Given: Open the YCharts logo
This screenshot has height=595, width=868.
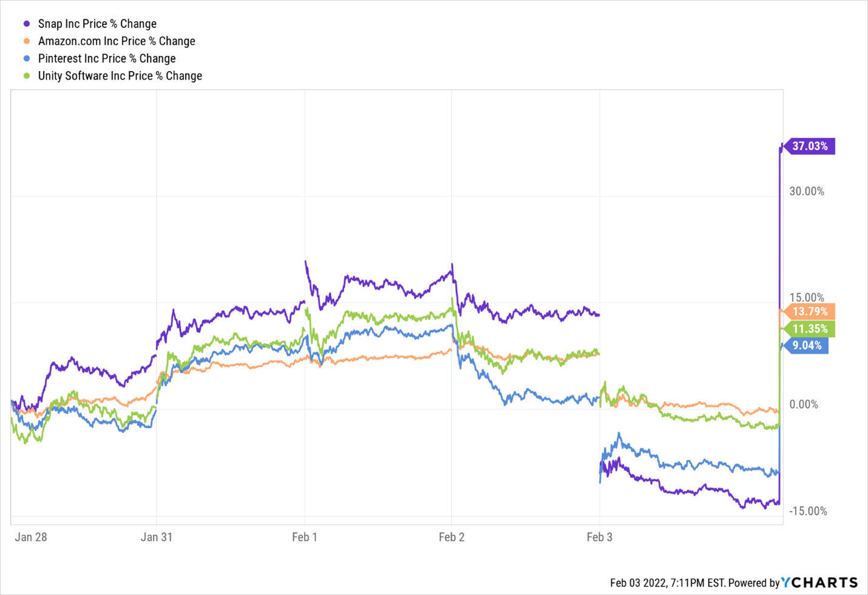Looking at the screenshot, I should click(819, 583).
